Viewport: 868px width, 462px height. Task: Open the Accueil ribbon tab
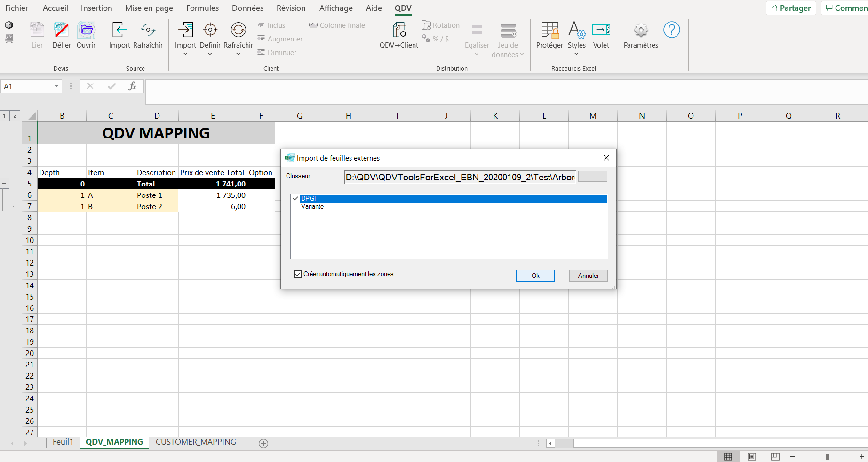tap(55, 8)
